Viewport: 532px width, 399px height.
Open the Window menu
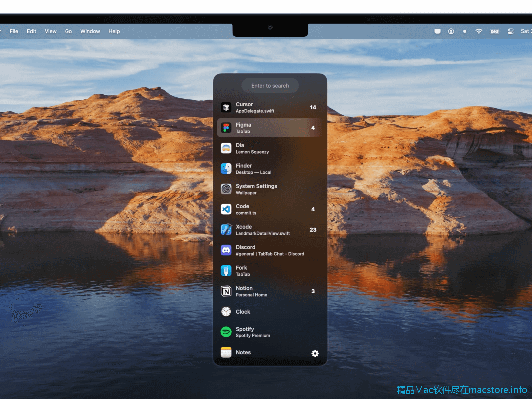coord(90,31)
